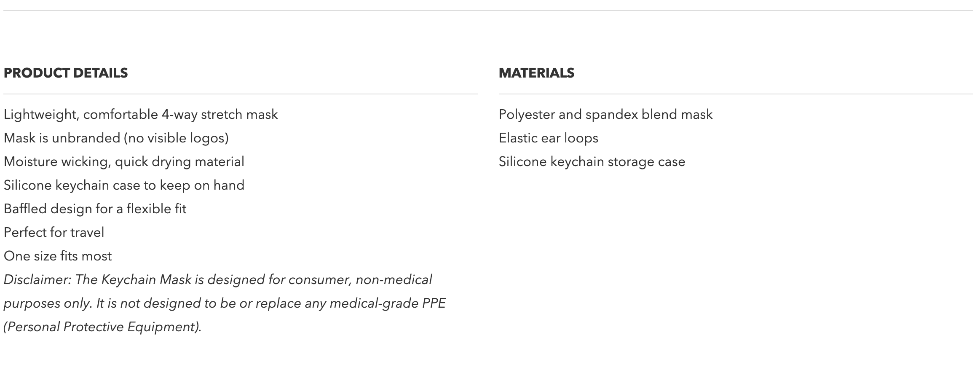Click the italic word 'Disclaimer:'
Image resolution: width=980 pixels, height=381 pixels.
point(37,280)
